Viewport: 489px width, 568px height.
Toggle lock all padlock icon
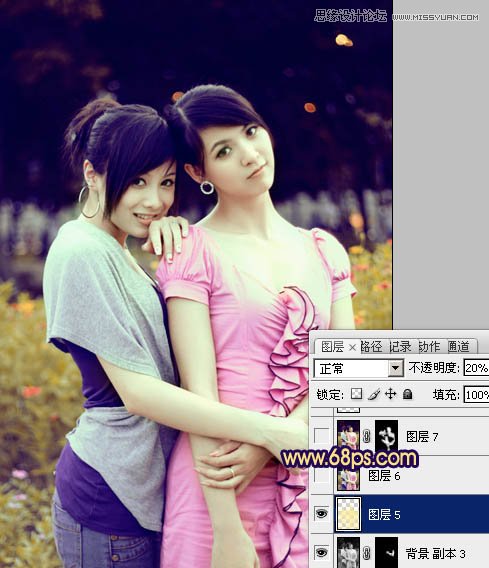(x=408, y=394)
